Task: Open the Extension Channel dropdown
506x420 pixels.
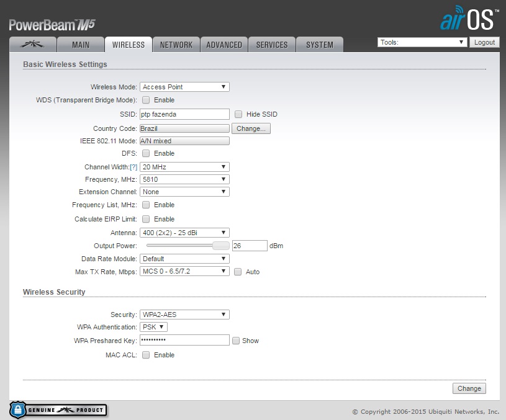Action: point(184,192)
